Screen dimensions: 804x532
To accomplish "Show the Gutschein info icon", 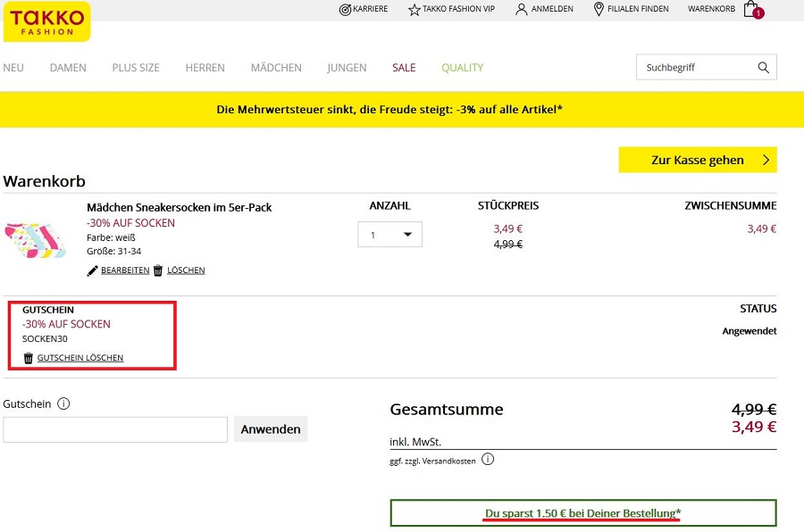I will [63, 403].
